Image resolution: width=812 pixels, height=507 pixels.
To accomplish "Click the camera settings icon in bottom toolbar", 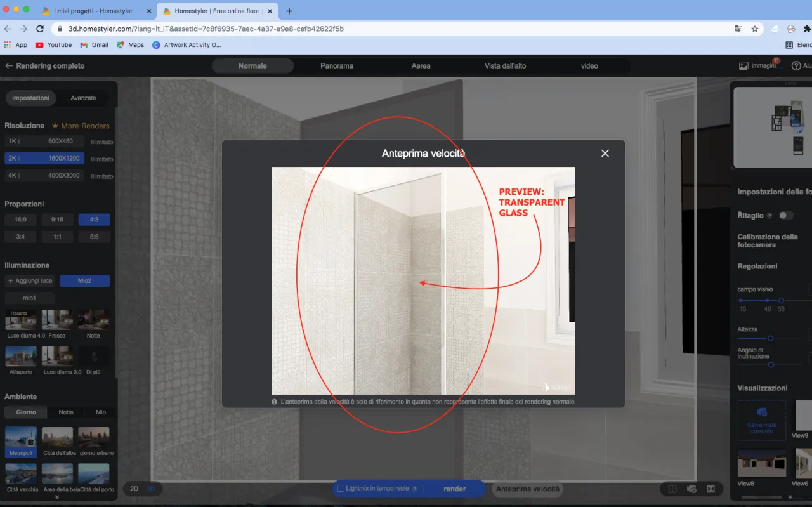I will click(x=691, y=489).
